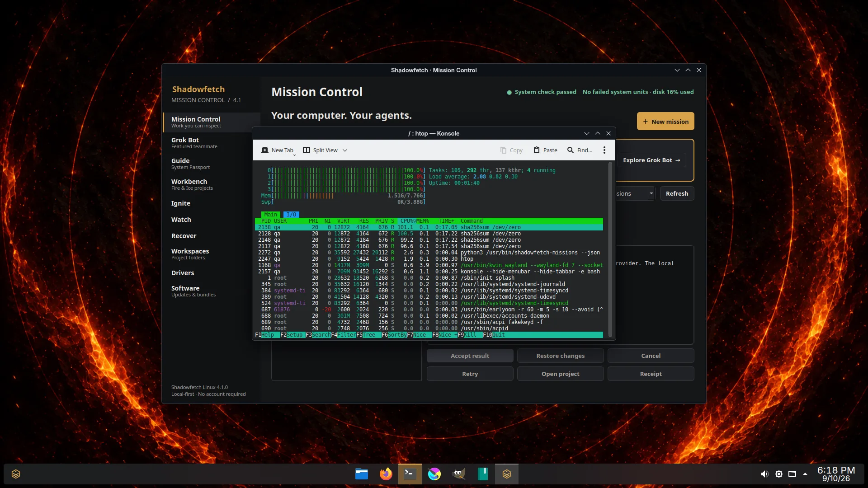
Task: Expand the hidden system tray icons arrow
Action: (x=805, y=474)
